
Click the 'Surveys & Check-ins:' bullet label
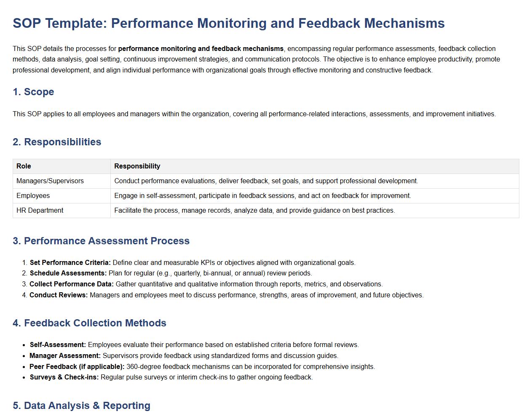[64, 377]
